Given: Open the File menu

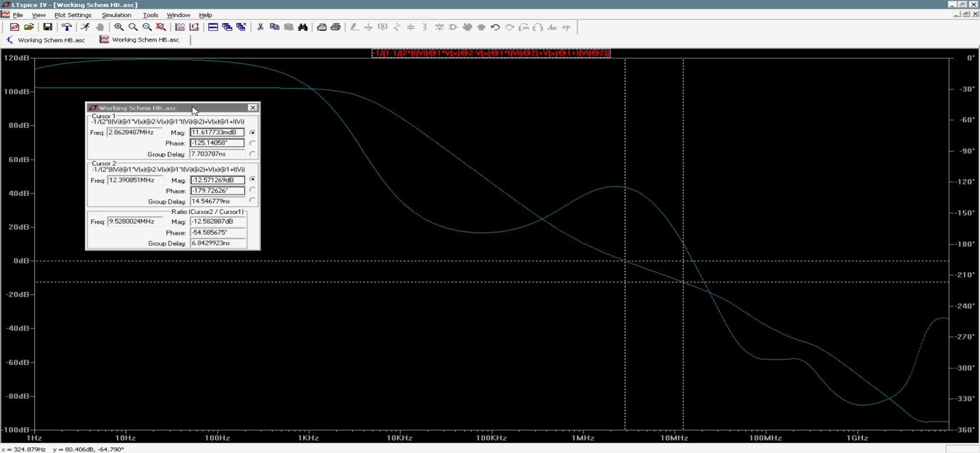Looking at the screenshot, I should tap(18, 15).
